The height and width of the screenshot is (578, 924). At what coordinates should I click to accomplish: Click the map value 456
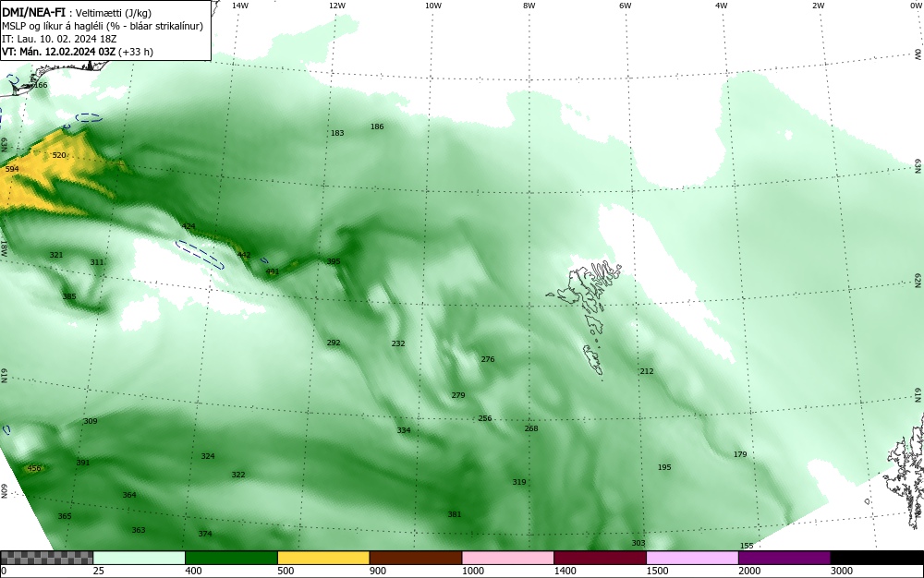[x=34, y=468]
